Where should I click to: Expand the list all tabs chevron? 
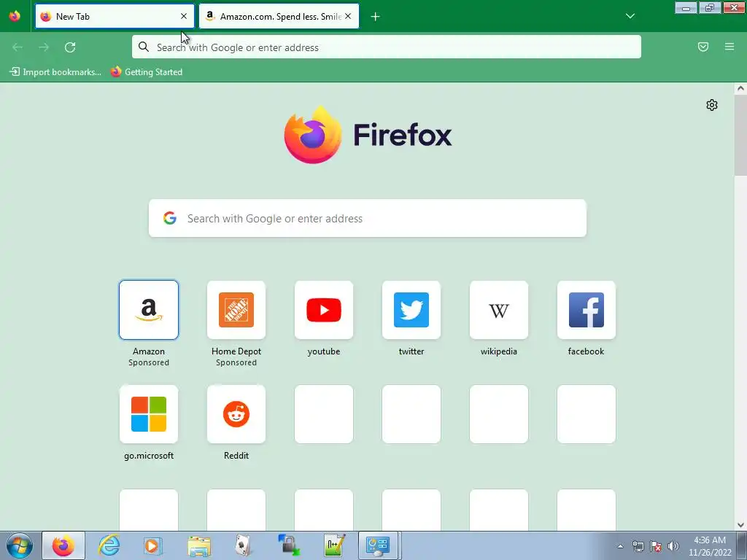(630, 16)
